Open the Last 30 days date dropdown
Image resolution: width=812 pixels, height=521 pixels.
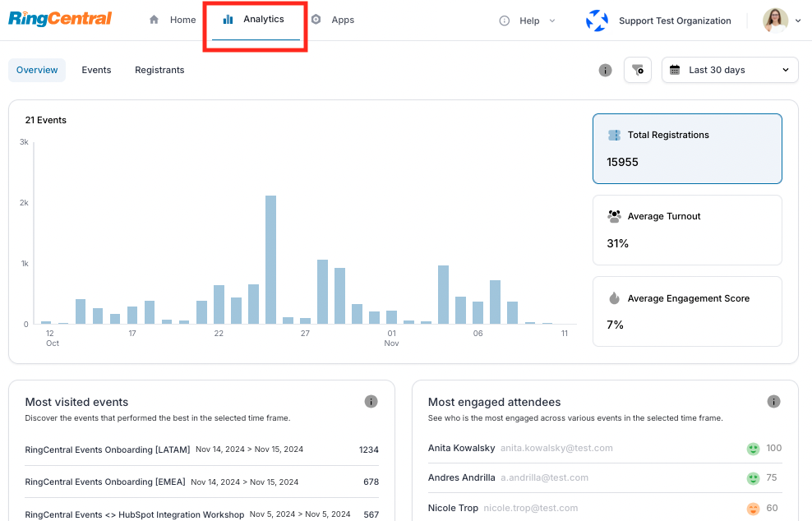730,70
